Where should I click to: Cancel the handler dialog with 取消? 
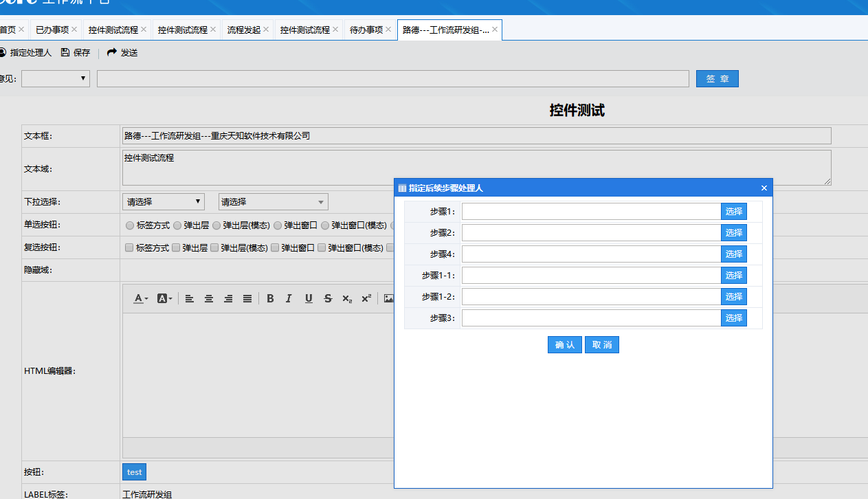pos(602,345)
